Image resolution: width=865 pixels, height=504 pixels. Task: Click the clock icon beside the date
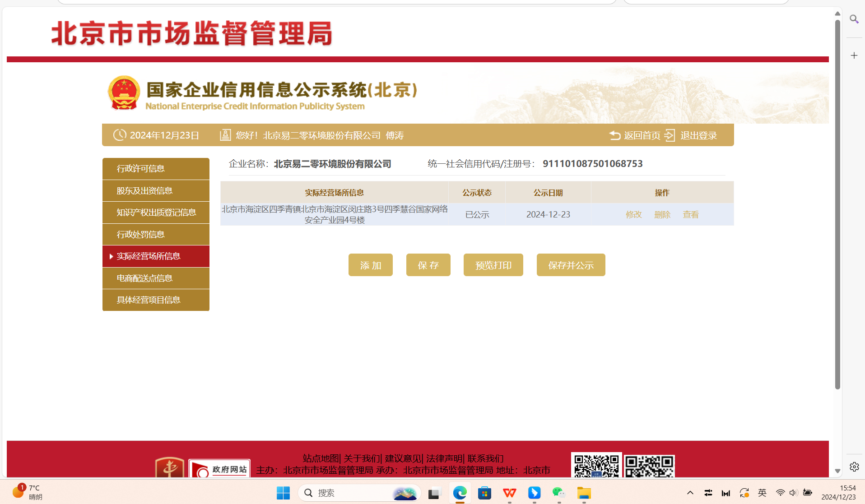click(120, 135)
